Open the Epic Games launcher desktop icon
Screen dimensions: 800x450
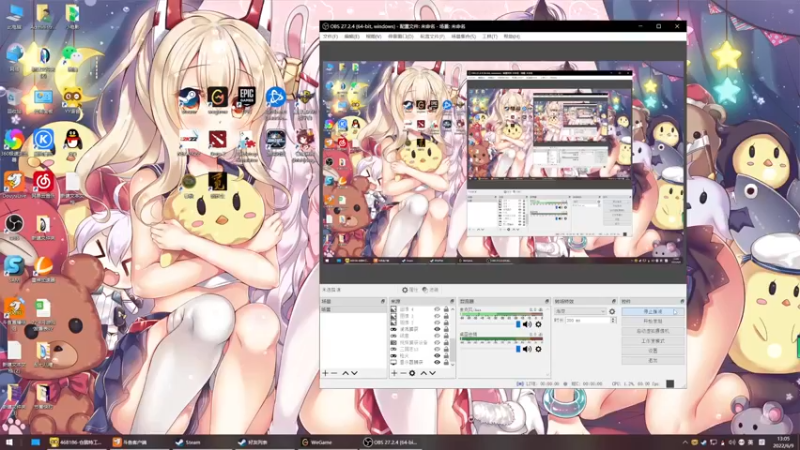pyautogui.click(x=246, y=99)
